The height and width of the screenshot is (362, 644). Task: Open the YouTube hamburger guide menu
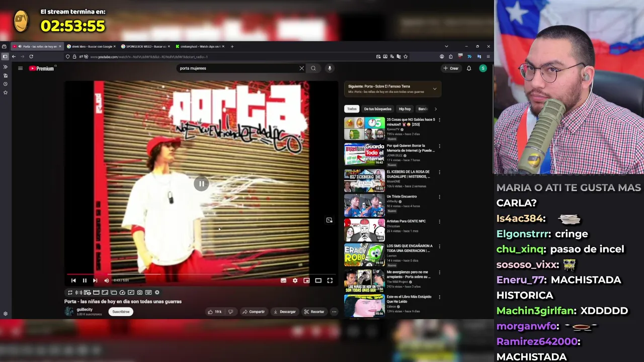click(20, 68)
